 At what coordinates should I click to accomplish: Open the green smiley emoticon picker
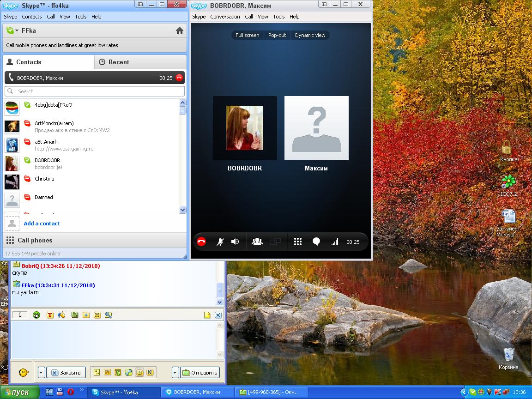[x=36, y=315]
